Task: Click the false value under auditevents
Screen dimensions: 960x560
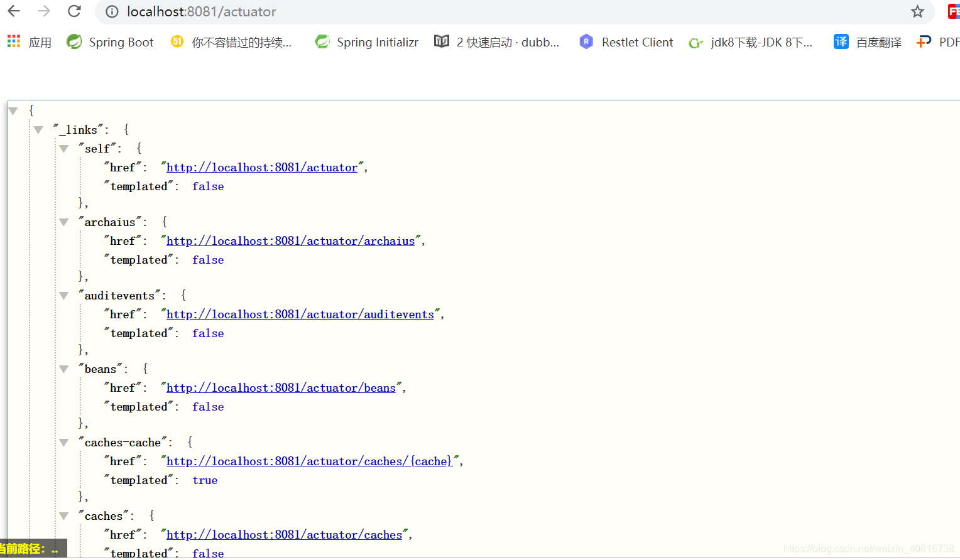Action: click(208, 333)
